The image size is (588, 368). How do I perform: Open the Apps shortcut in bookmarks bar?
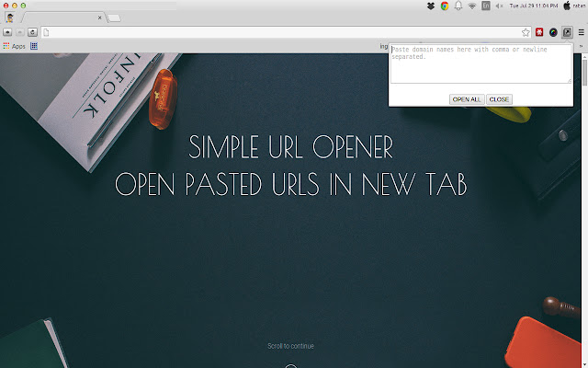pyautogui.click(x=15, y=46)
